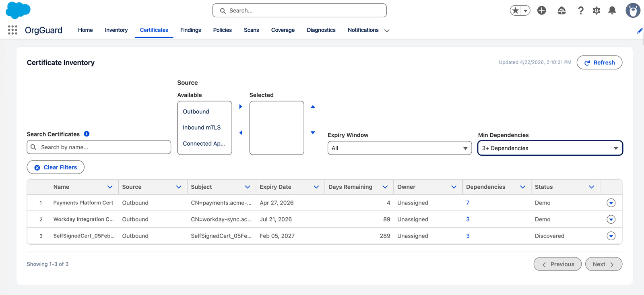Click the Clear Filters button
The image size is (644, 295).
56,167
